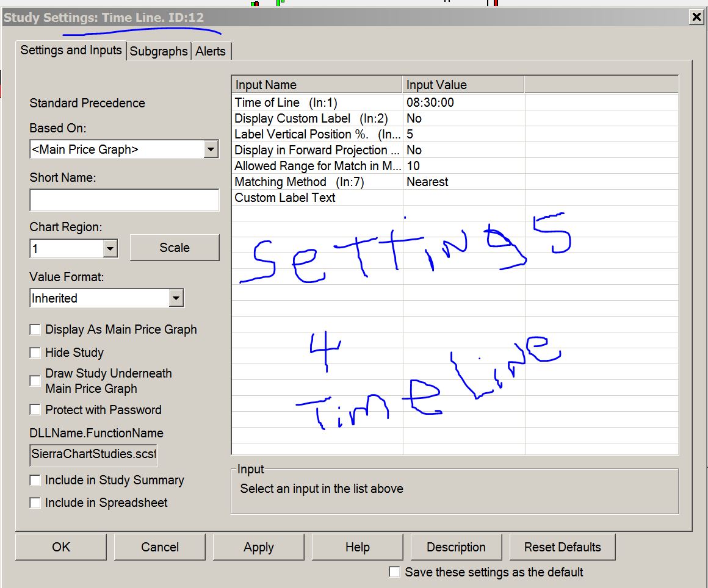The width and height of the screenshot is (708, 588).
Task: Enable Protect with Password checkbox
Action: pyautogui.click(x=35, y=410)
